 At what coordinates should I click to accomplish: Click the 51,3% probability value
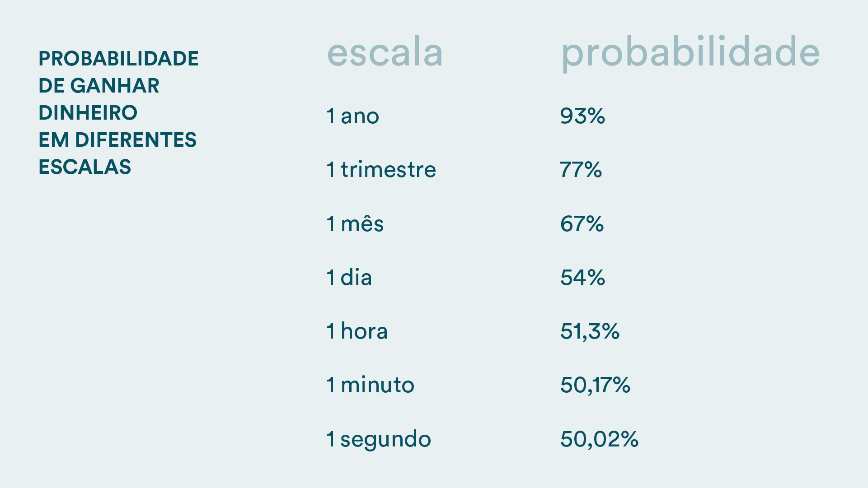[x=590, y=331]
